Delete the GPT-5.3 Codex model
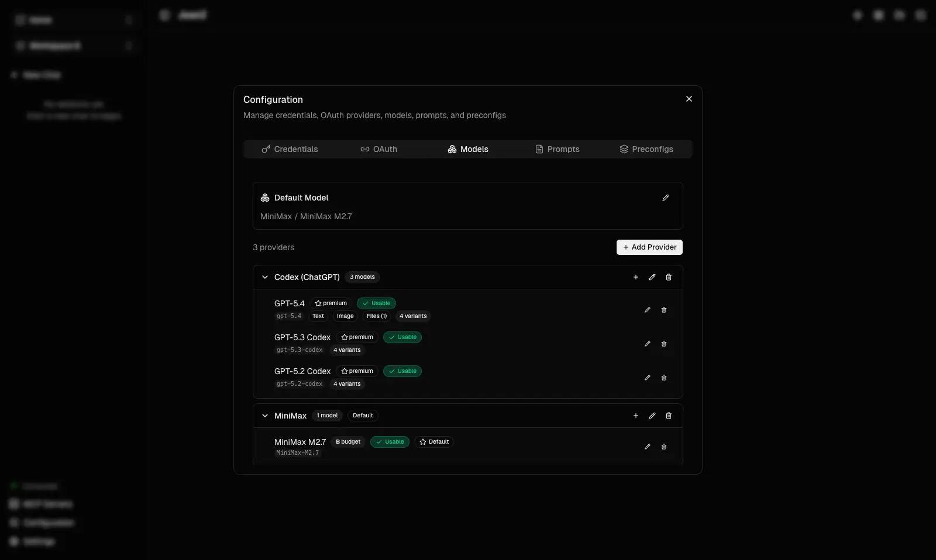This screenshot has width=936, height=560. click(x=664, y=344)
